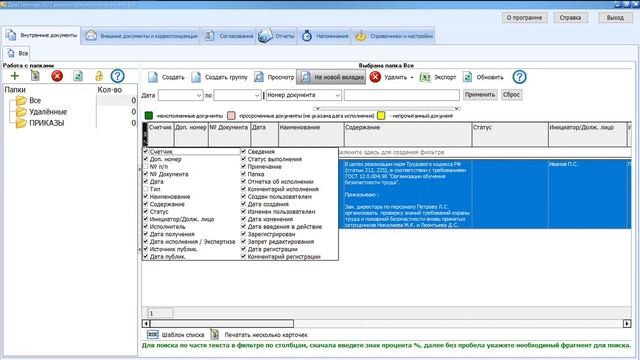Select the Все folder in tree
This screenshot has width=640, height=360.
coord(35,100)
